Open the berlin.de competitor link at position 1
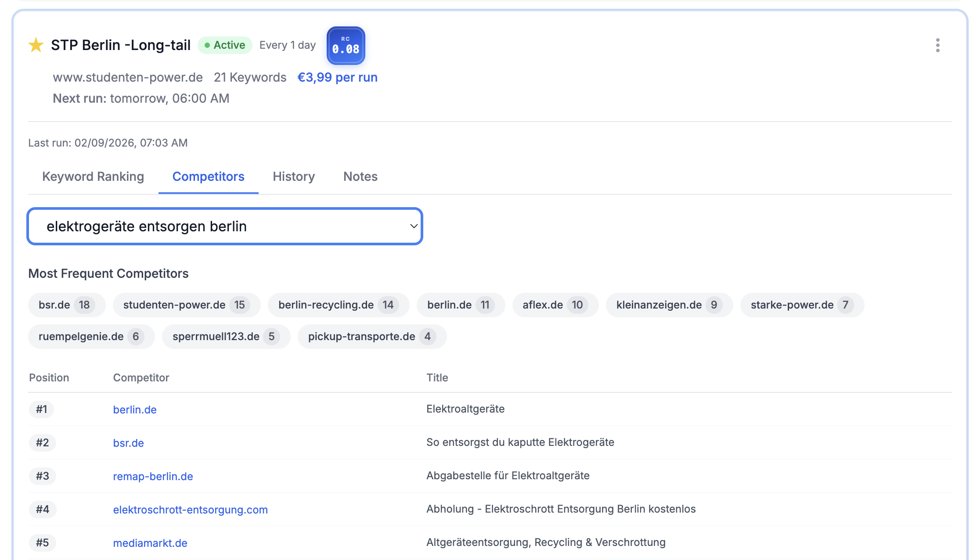This screenshot has height=560, width=973. tap(134, 409)
